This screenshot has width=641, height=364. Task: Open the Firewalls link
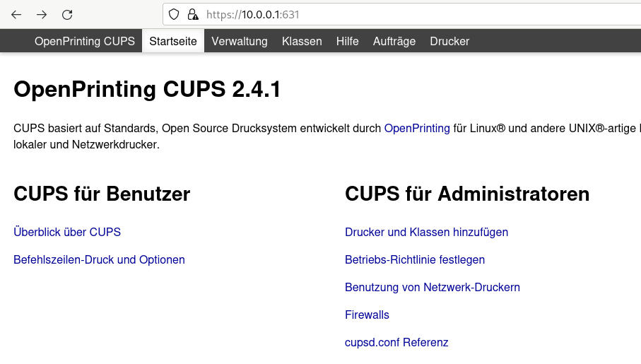pos(367,315)
